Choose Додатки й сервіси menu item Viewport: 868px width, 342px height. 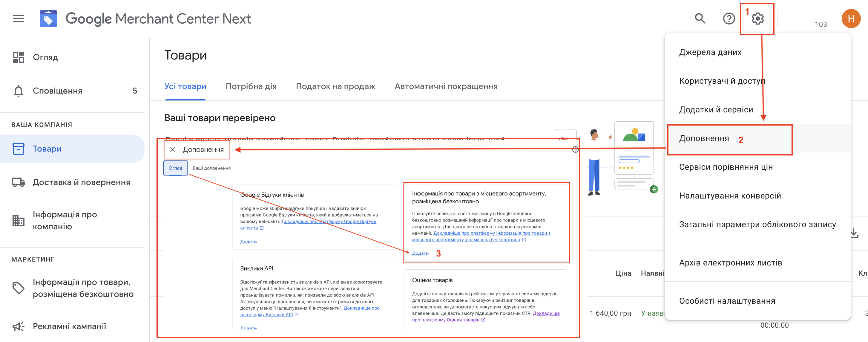click(758, 110)
